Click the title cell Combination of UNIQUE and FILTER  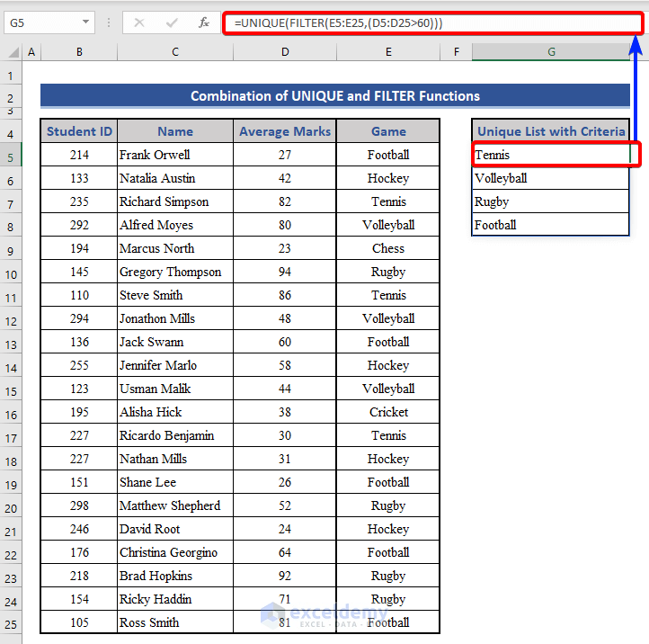(x=335, y=95)
